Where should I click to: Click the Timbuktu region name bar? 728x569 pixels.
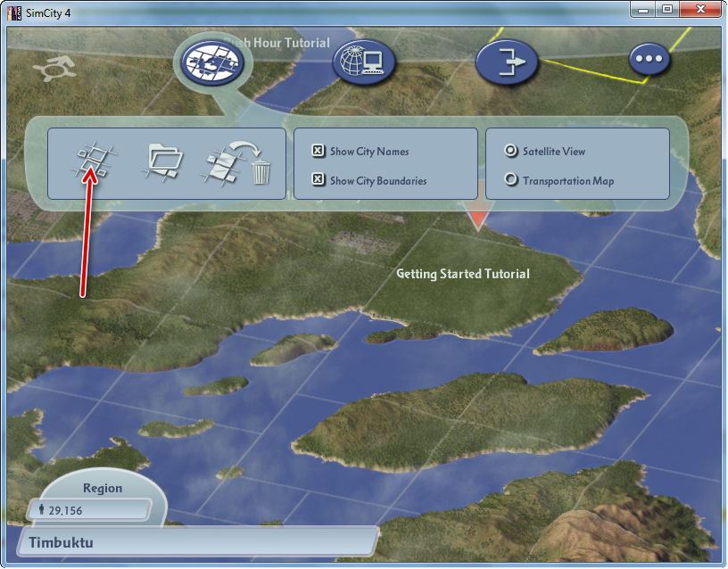click(x=198, y=541)
